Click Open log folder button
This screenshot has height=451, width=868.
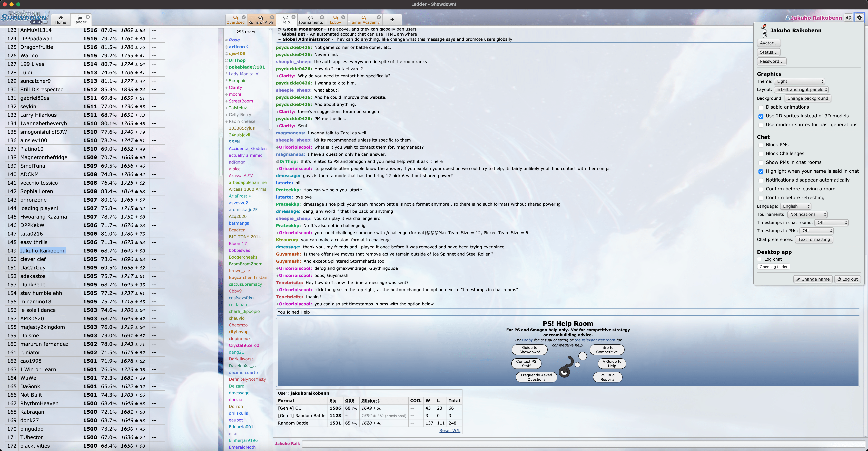point(773,267)
